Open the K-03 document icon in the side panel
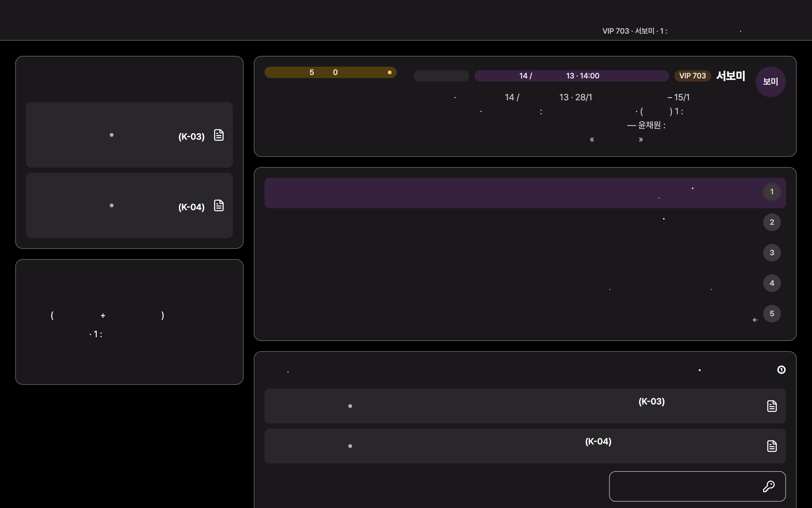Image resolution: width=812 pixels, height=508 pixels. 219,135
